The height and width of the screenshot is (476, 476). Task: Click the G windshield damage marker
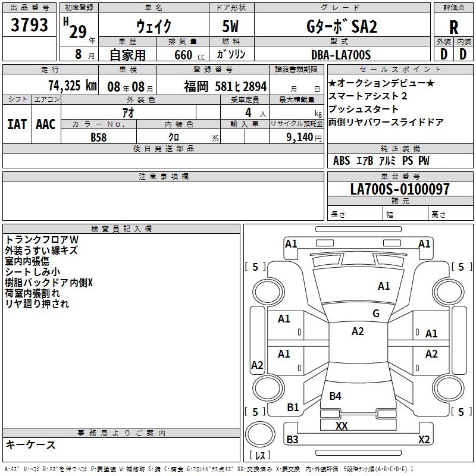(375, 314)
